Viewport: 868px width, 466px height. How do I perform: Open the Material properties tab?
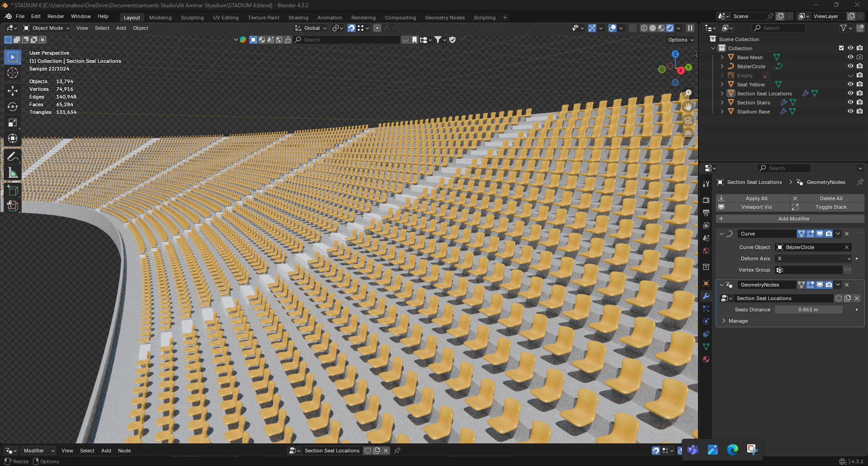pos(706,359)
